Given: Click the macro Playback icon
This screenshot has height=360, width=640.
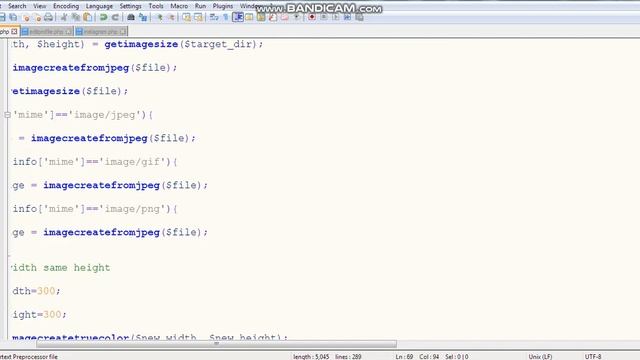Looking at the screenshot, I should 336,17.
